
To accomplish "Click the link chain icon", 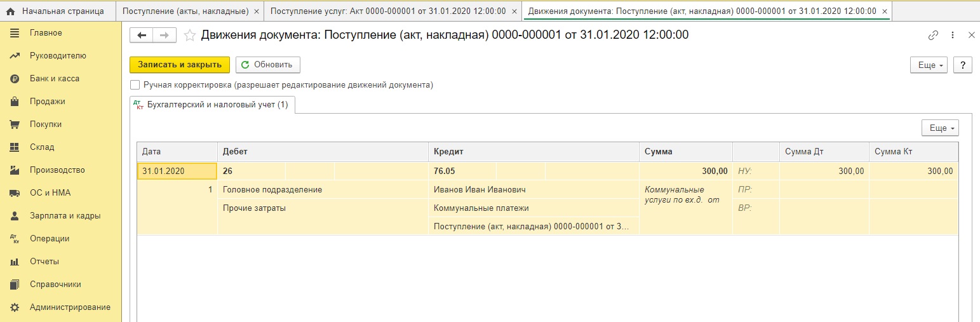I will 933,36.
